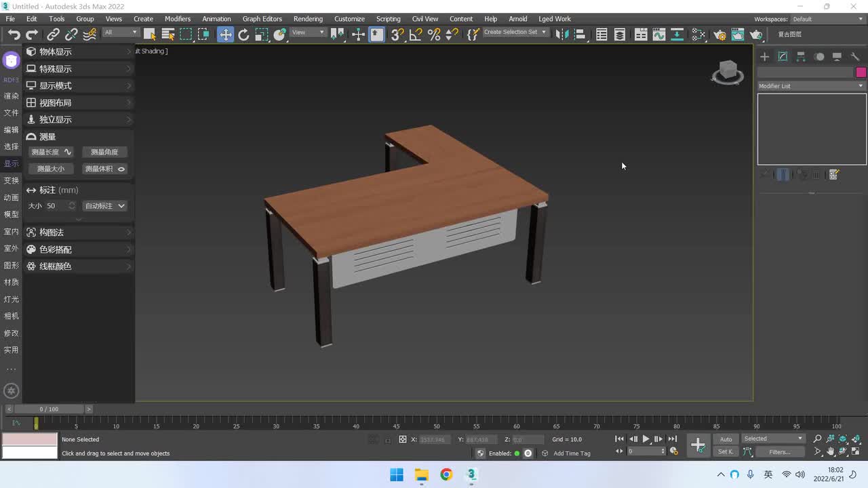Click the Undo arrow icon
Viewport: 868px width, 488px height.
(14, 35)
